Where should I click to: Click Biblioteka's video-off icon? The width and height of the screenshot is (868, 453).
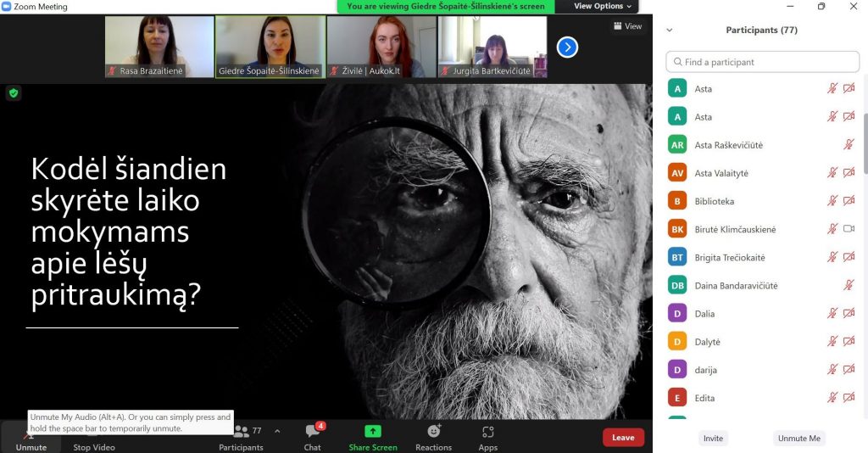pos(849,200)
